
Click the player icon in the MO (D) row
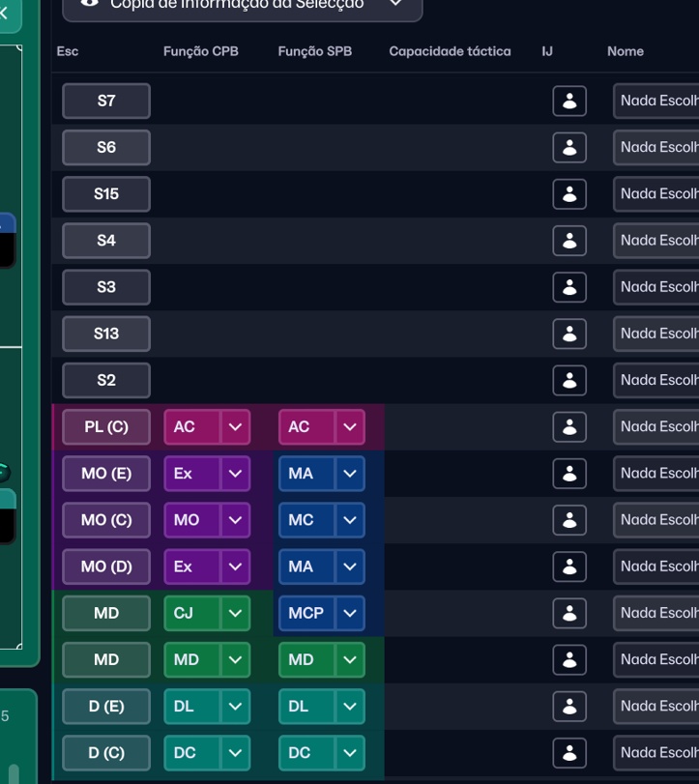[x=569, y=566]
